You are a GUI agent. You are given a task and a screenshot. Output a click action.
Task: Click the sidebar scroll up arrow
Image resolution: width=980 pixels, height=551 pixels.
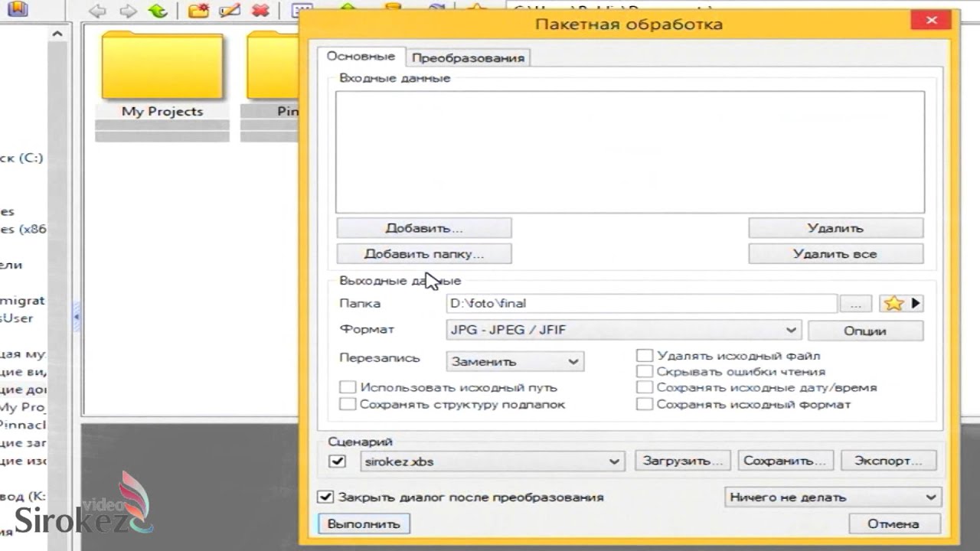[58, 34]
